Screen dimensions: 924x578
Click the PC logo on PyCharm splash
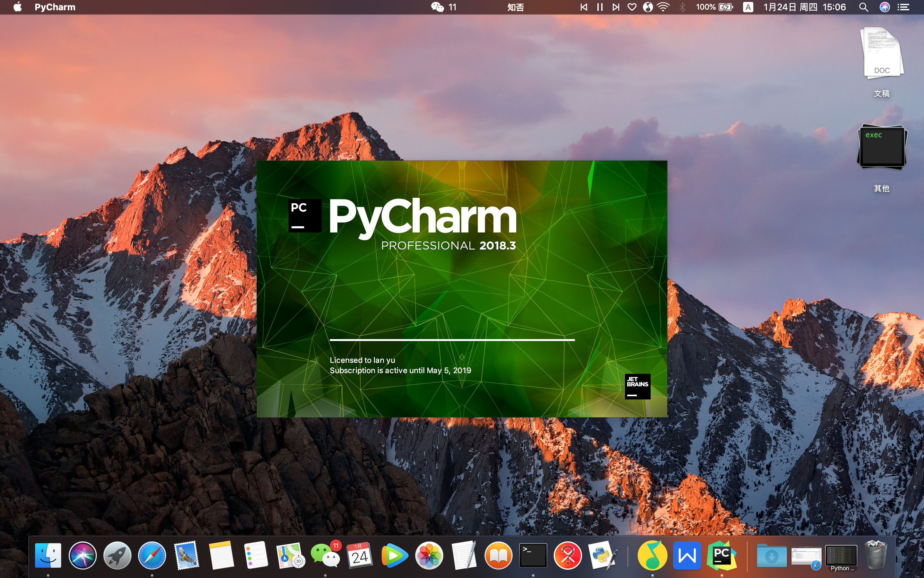[305, 215]
